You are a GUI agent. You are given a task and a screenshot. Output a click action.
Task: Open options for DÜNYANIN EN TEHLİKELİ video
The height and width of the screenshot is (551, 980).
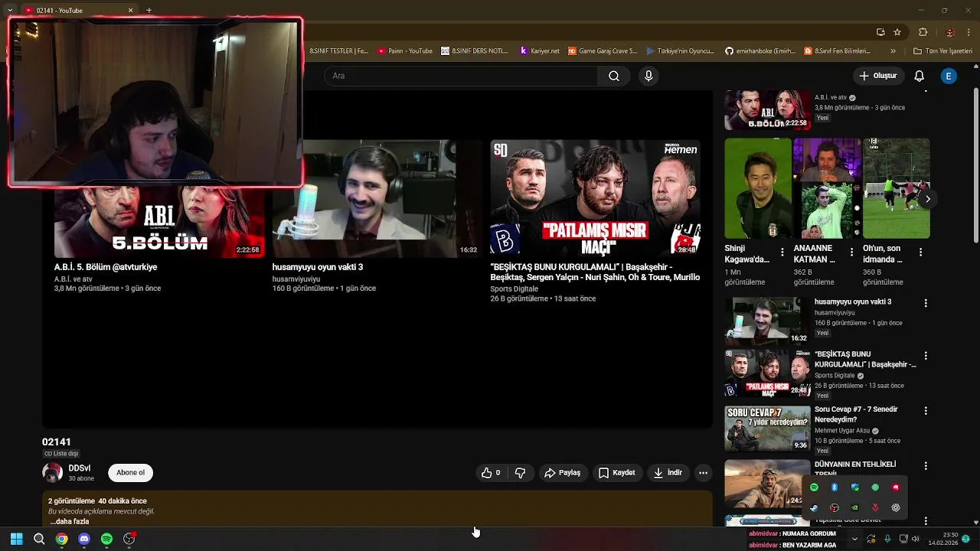tap(926, 466)
